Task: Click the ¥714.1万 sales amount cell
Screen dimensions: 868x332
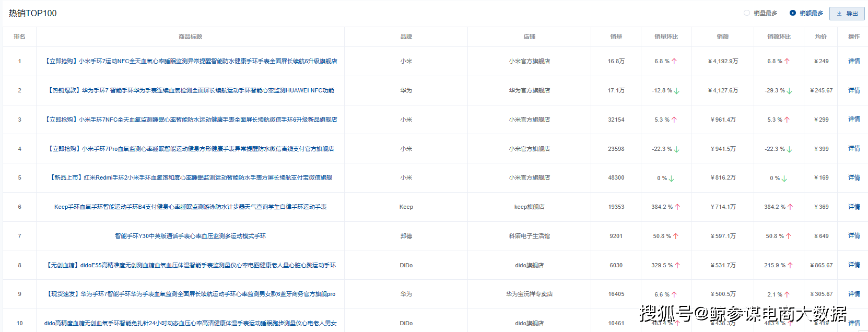Action: click(x=723, y=207)
